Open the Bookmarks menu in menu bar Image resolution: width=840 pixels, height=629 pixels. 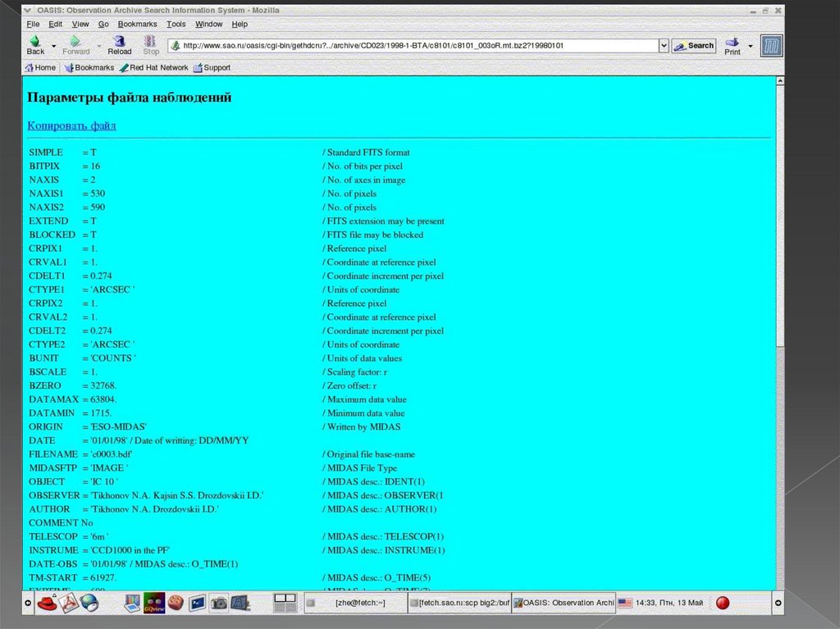tap(137, 24)
